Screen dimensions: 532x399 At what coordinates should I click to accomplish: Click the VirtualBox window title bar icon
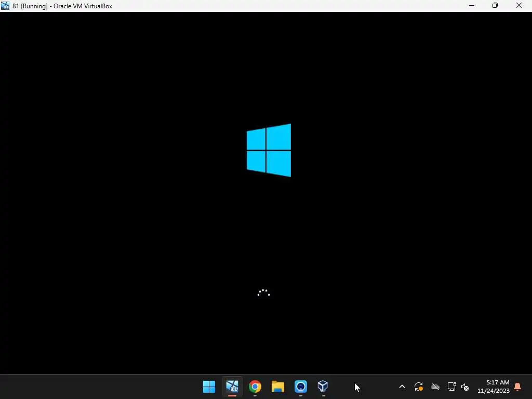pos(5,6)
